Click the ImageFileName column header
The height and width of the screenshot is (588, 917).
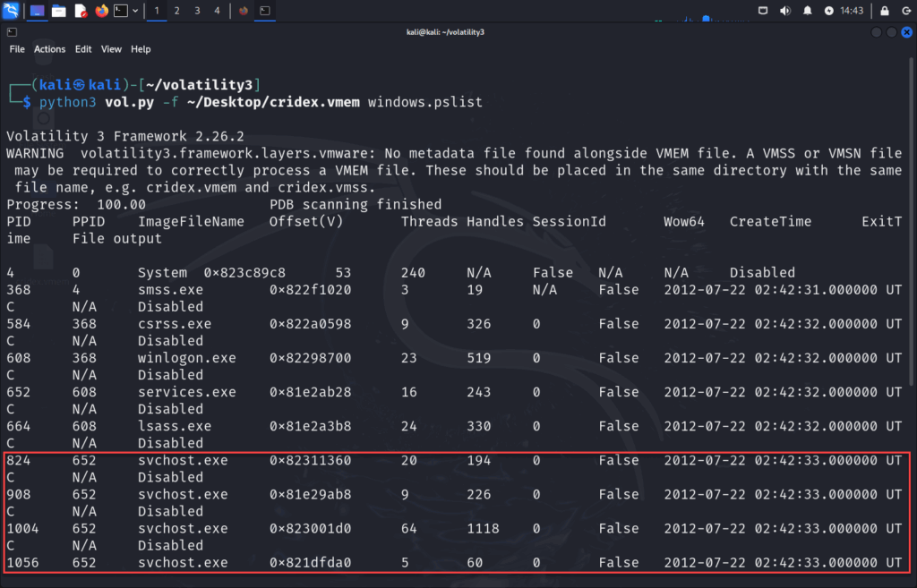(x=192, y=222)
